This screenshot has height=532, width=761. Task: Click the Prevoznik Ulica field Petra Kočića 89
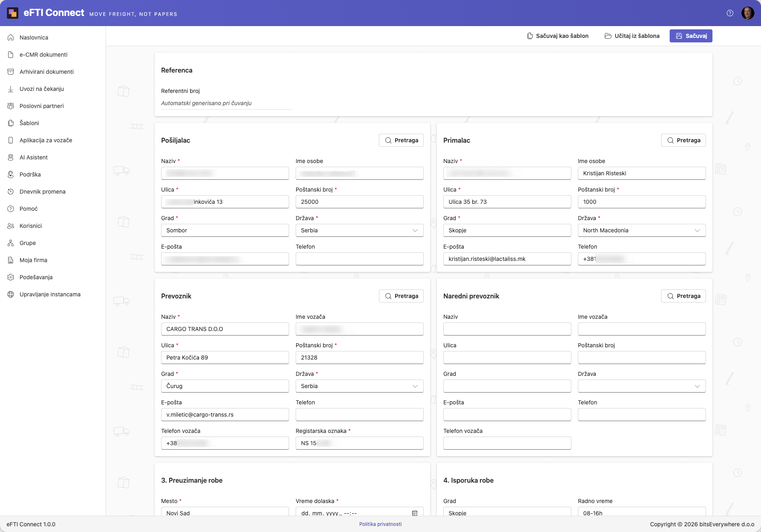pos(225,358)
